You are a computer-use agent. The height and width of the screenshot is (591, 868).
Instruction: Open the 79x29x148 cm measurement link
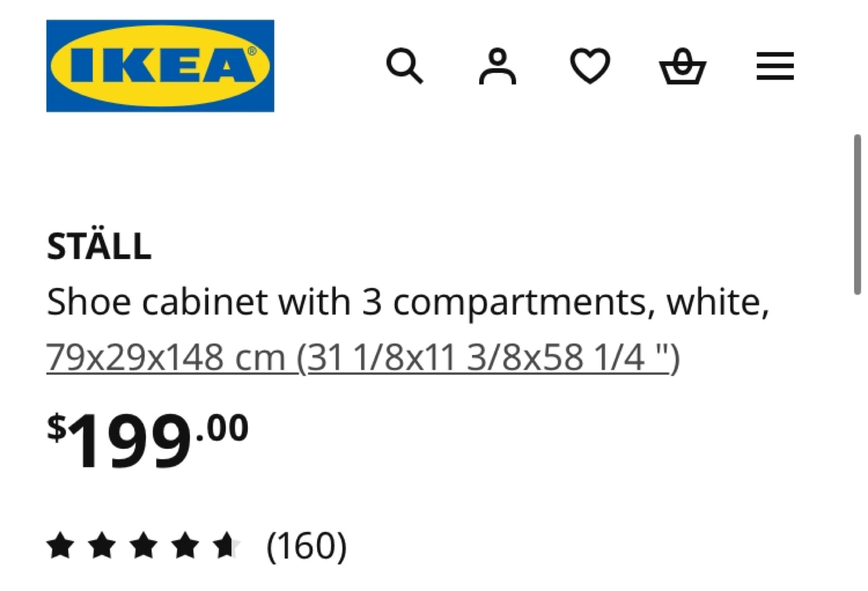click(x=166, y=357)
